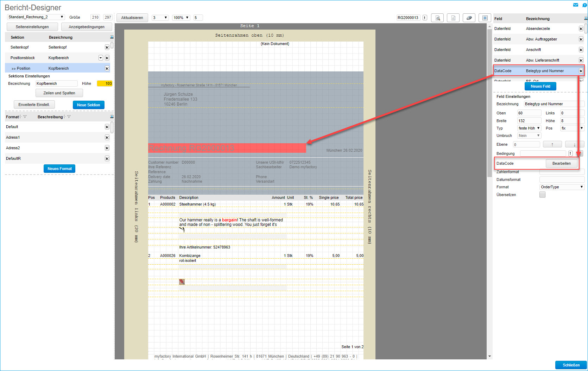Image resolution: width=588 pixels, height=371 pixels.
Task: Delete the Positionsblock section row
Action: tap(107, 58)
